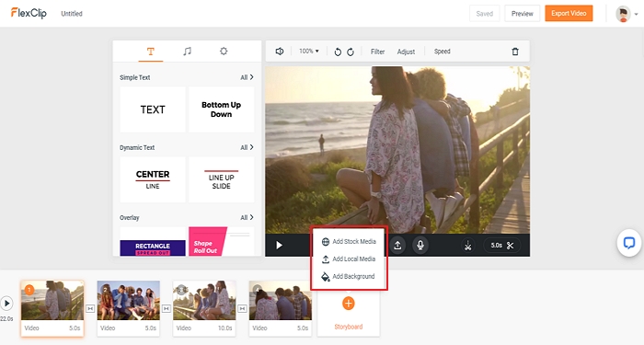Click the Preview button
The image size is (644, 345).
(x=522, y=14)
